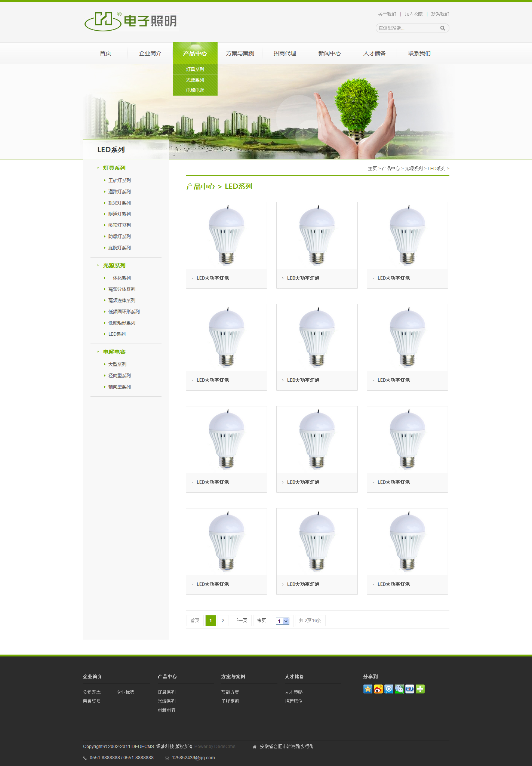Open first LED大功率灯泡 product thumbnail
Viewport: 532px width, 766px height.
(227, 236)
